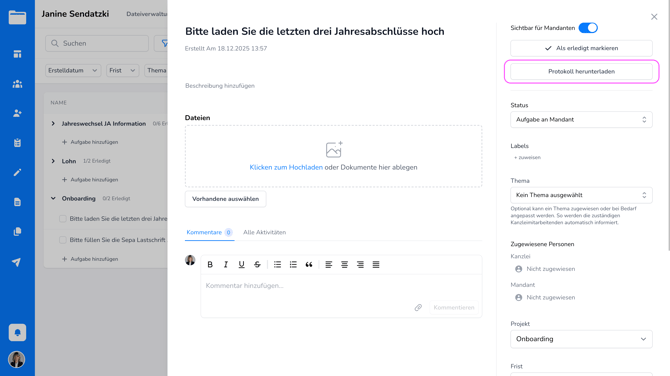
Task: Click the filter funnel icon beside search
Action: [x=164, y=43]
